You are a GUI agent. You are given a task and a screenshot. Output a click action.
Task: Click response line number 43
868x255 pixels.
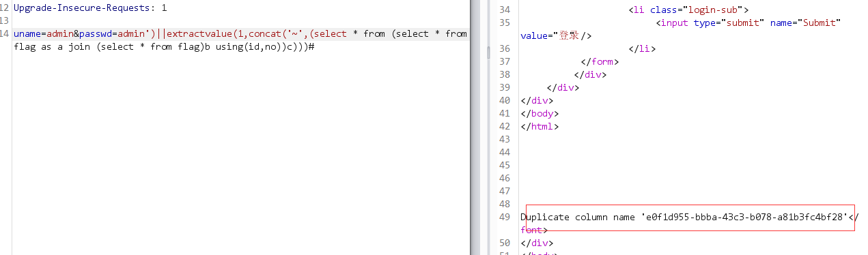click(504, 139)
